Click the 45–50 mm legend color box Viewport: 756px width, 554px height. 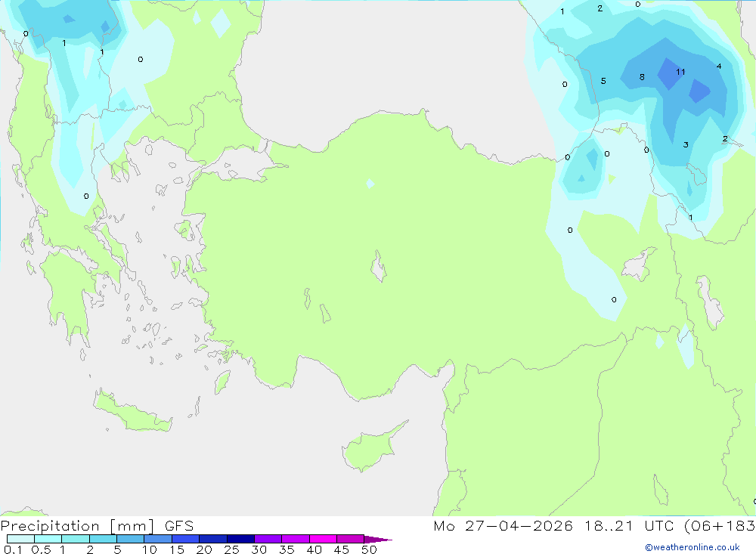coord(351,539)
